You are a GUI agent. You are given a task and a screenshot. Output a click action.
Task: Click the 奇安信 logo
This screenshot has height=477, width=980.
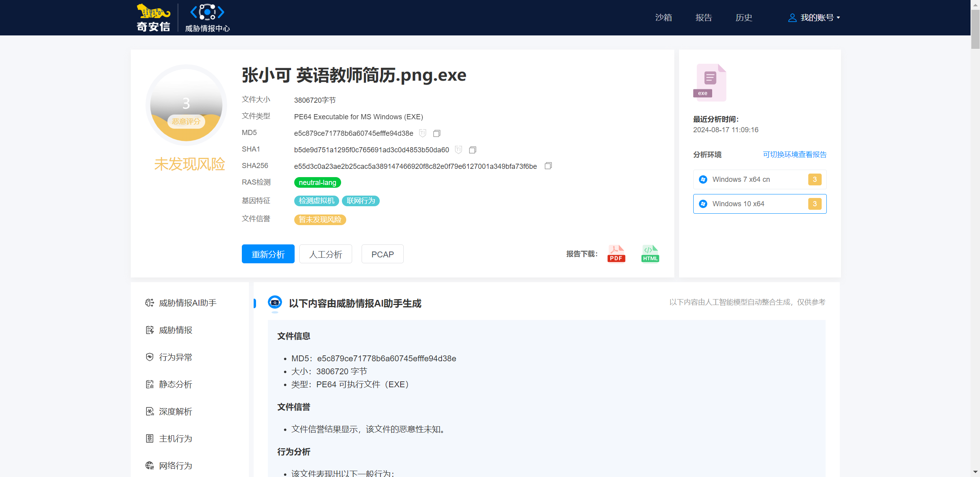pos(154,17)
